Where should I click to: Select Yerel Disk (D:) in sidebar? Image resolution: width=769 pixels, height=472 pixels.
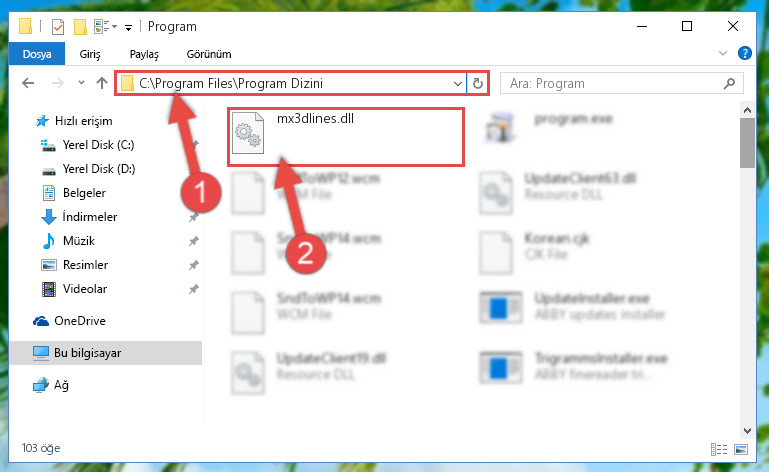(x=99, y=169)
